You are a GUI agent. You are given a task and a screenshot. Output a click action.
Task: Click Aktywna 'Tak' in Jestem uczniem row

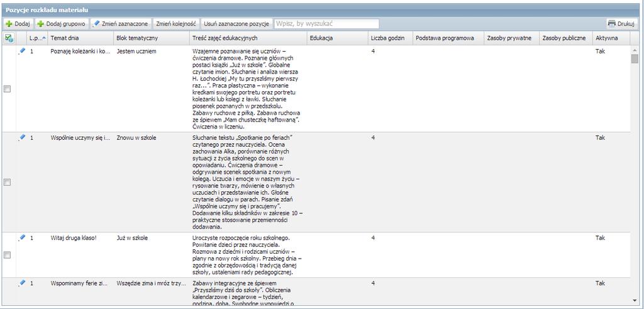[599, 52]
